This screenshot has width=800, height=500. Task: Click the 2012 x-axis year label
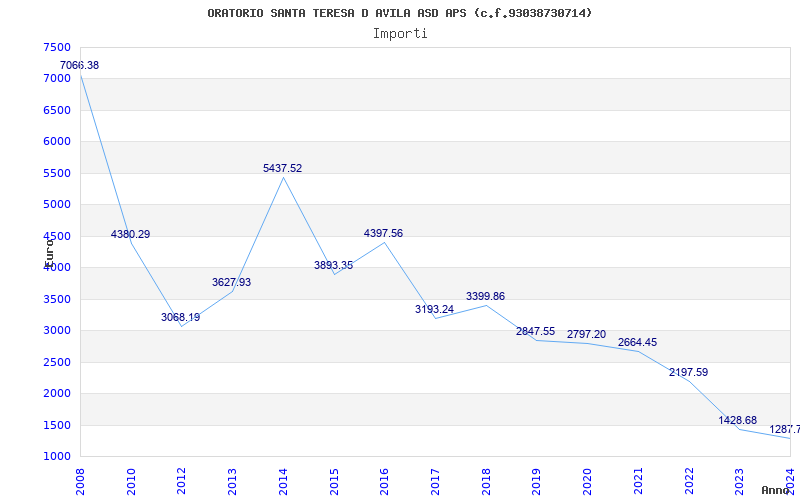182,481
